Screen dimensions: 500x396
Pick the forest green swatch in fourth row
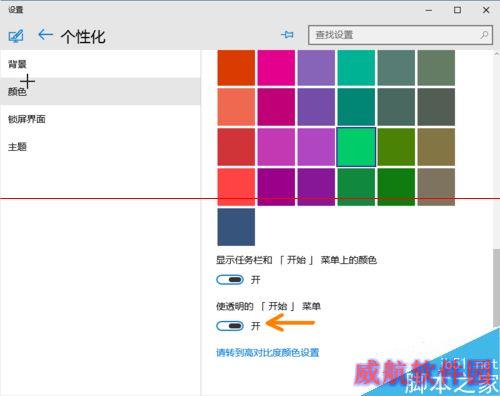(x=356, y=187)
